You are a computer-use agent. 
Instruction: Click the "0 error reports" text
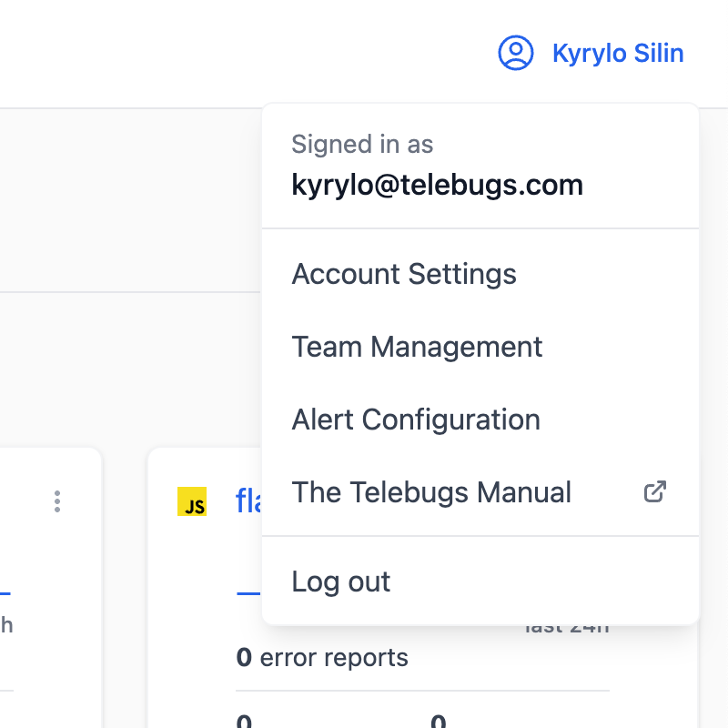coord(322,657)
